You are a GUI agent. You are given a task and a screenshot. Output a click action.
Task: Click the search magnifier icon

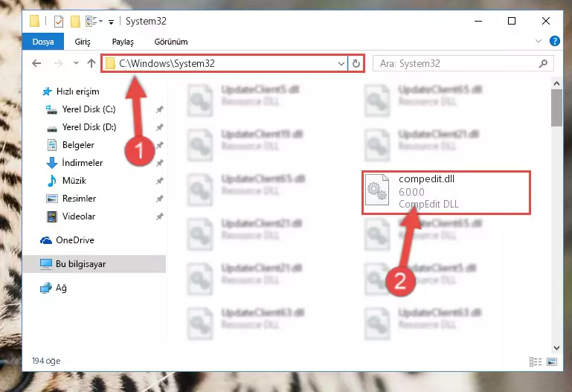coord(543,63)
